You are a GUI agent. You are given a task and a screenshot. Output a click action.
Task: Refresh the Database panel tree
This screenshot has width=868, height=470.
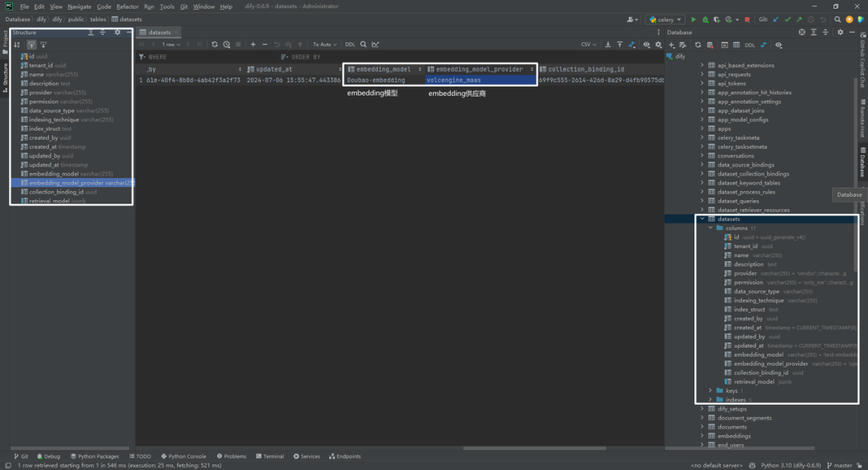pos(698,45)
